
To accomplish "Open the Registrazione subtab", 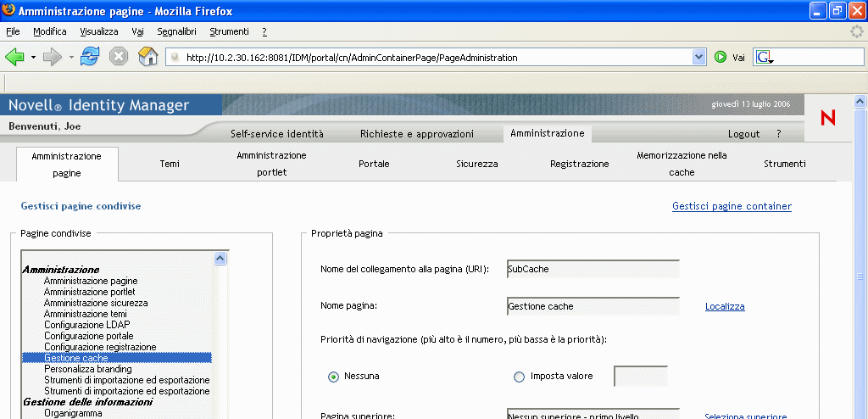I will [x=579, y=164].
